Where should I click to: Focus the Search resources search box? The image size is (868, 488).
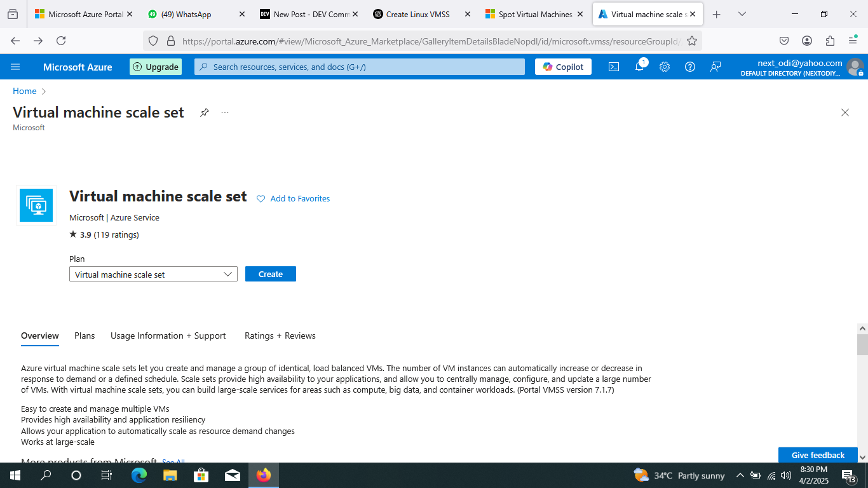[360, 67]
